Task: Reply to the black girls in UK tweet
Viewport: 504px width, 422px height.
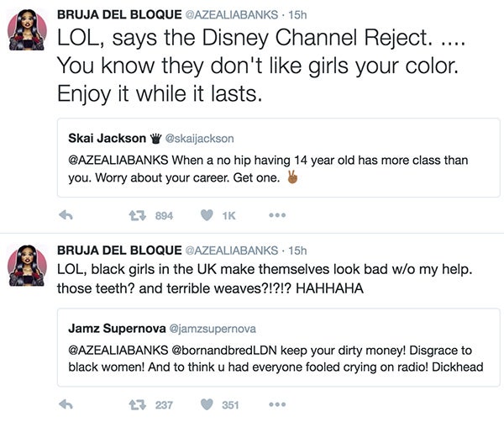Action: (x=65, y=405)
